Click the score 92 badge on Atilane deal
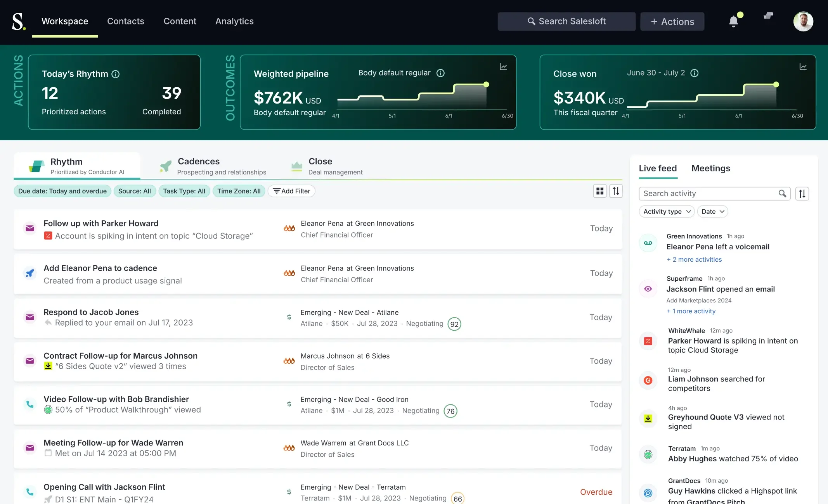 coord(454,324)
